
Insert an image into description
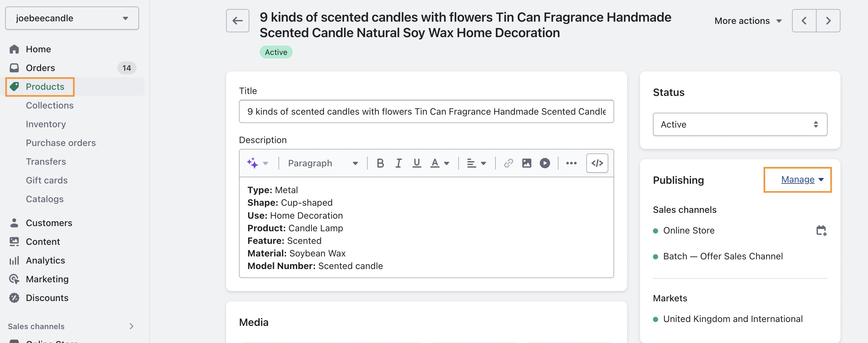click(x=527, y=163)
